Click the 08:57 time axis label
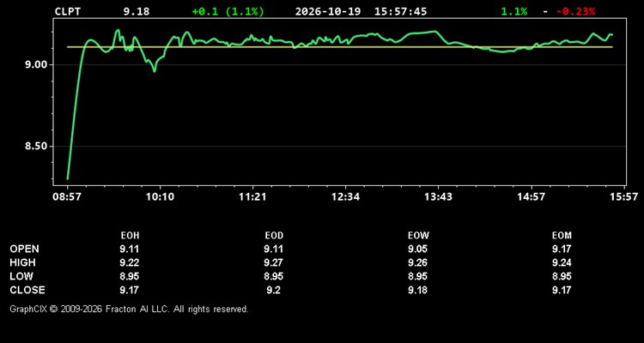 (x=67, y=197)
